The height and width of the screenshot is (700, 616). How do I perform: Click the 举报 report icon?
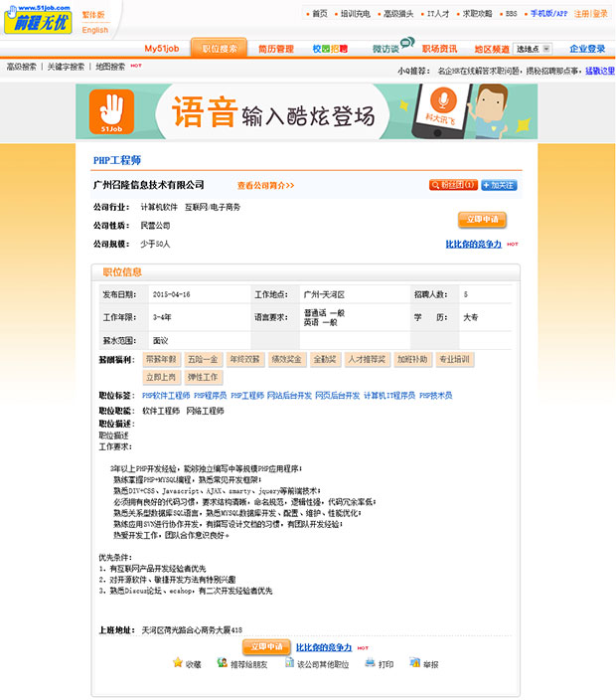coord(415,662)
